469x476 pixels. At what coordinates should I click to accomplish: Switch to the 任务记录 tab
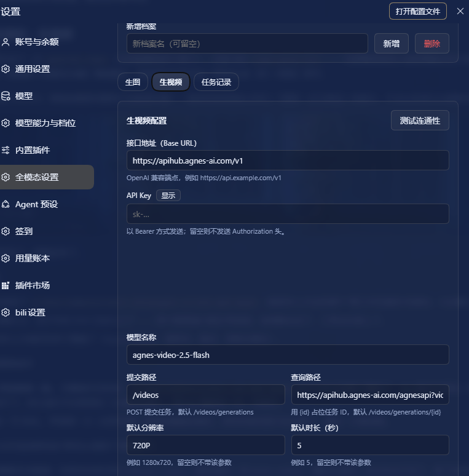pos(216,82)
